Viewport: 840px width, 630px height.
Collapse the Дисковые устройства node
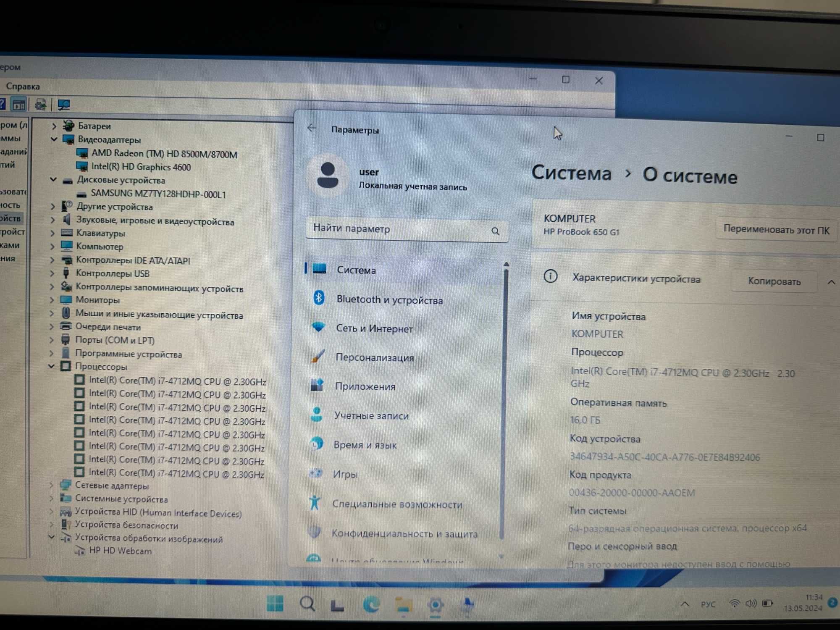pyautogui.click(x=53, y=180)
